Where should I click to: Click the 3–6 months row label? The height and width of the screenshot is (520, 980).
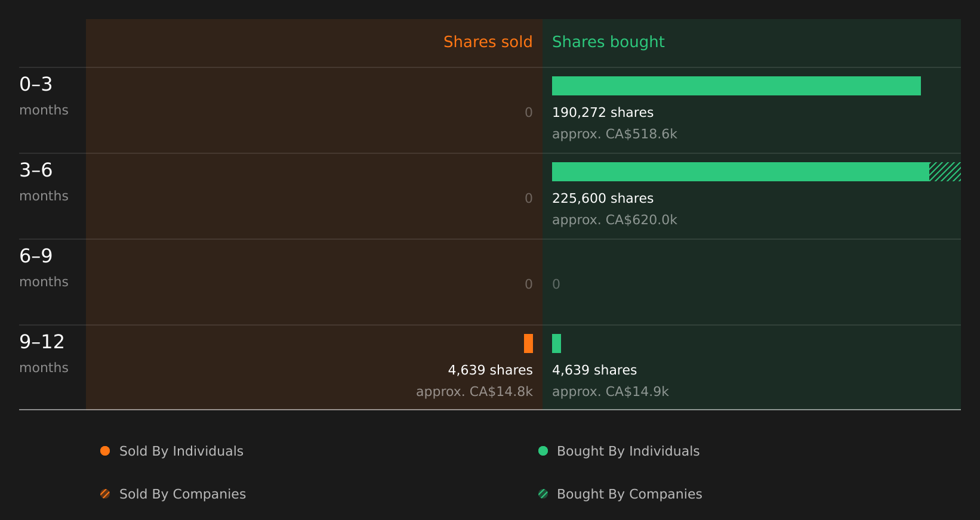[44, 182]
